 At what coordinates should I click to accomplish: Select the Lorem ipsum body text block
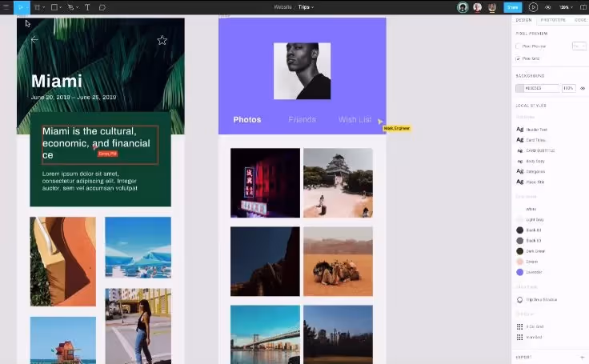pyautogui.click(x=90, y=181)
